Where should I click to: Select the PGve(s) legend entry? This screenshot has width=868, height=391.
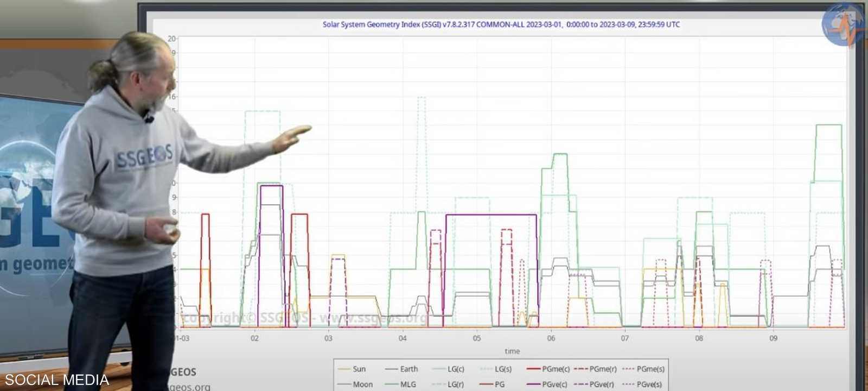tap(642, 384)
